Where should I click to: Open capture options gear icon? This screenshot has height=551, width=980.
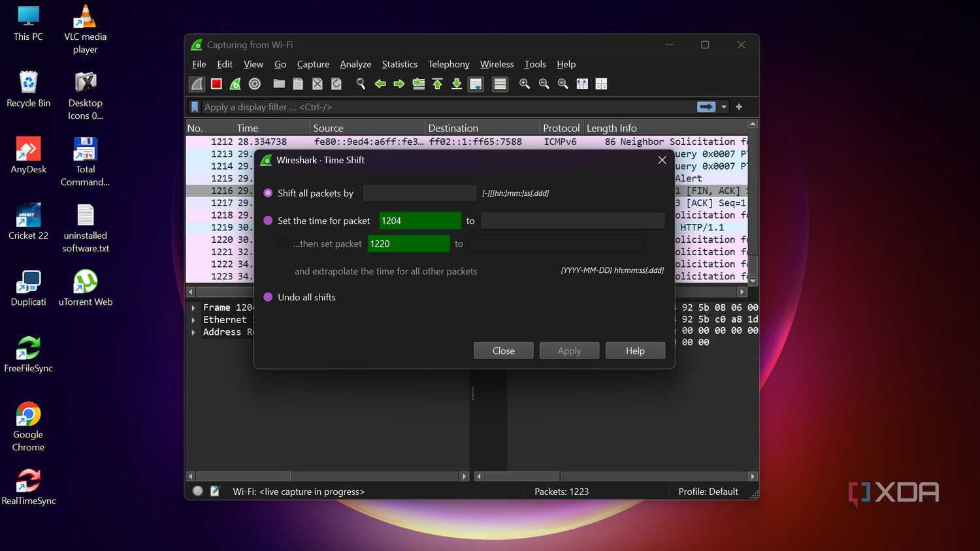(x=255, y=84)
